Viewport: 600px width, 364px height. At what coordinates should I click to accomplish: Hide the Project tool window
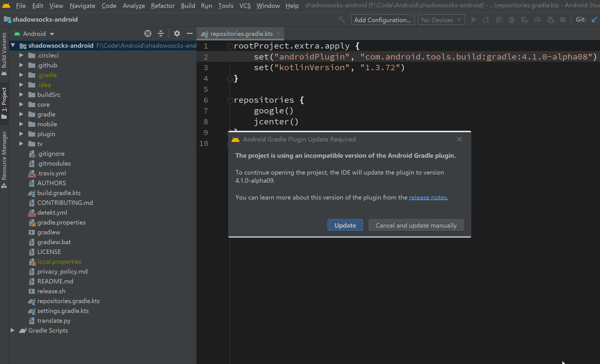click(190, 33)
